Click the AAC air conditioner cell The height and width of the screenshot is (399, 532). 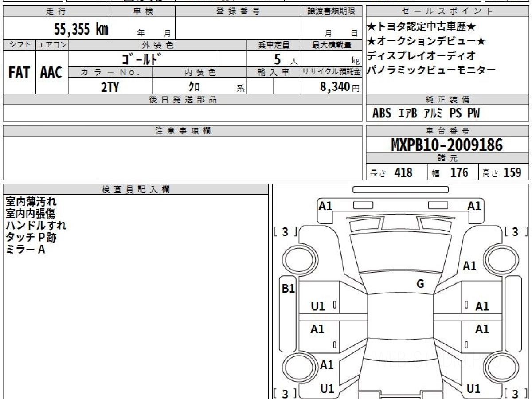coord(51,72)
